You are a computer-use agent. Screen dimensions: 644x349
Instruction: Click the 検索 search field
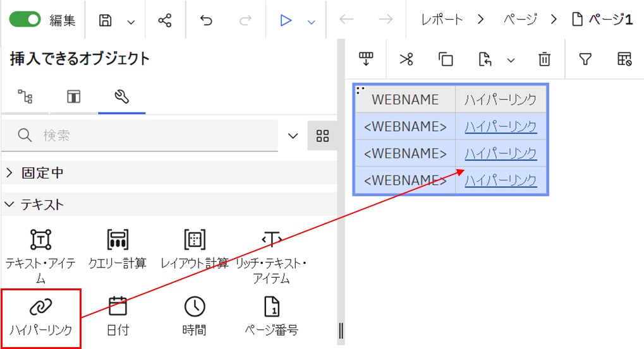point(140,135)
